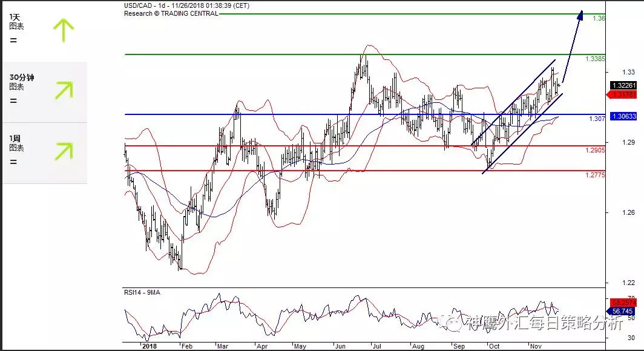Click the diagonal green arrow beside 30分钟
Screen dimensions: 644x351
tap(62, 90)
